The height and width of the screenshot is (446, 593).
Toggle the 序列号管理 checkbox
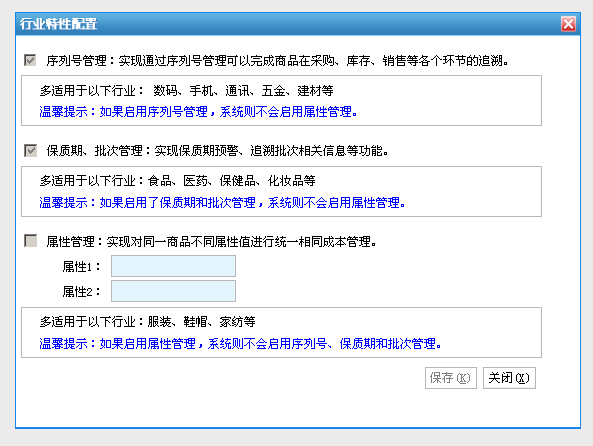pyautogui.click(x=30, y=60)
